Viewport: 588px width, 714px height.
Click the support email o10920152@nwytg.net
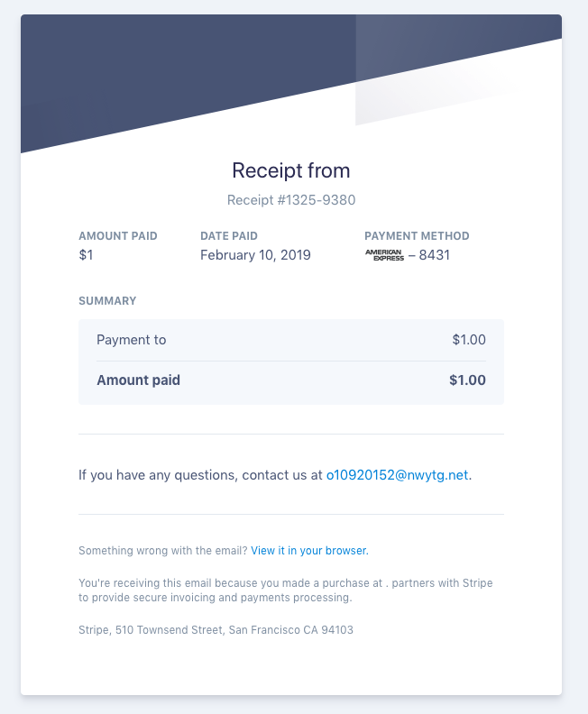(x=397, y=474)
